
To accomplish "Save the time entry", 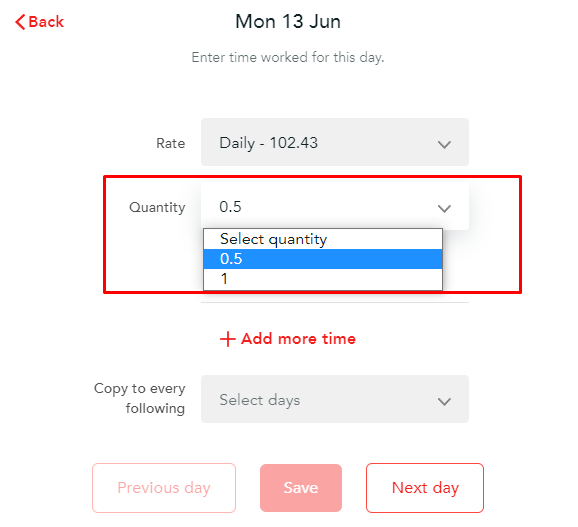I will coord(301,488).
